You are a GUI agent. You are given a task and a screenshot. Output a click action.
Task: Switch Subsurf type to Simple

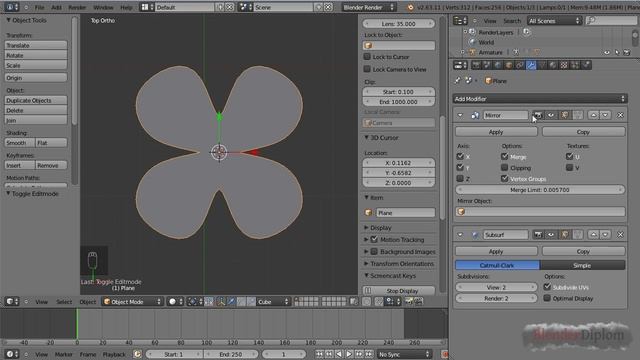coord(582,265)
